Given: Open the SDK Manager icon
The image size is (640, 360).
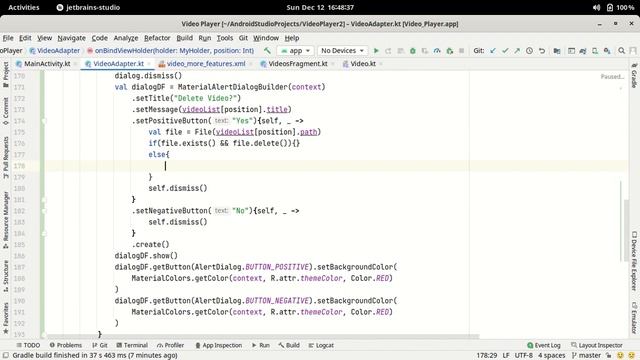Looking at the screenshot, I should coord(607,51).
